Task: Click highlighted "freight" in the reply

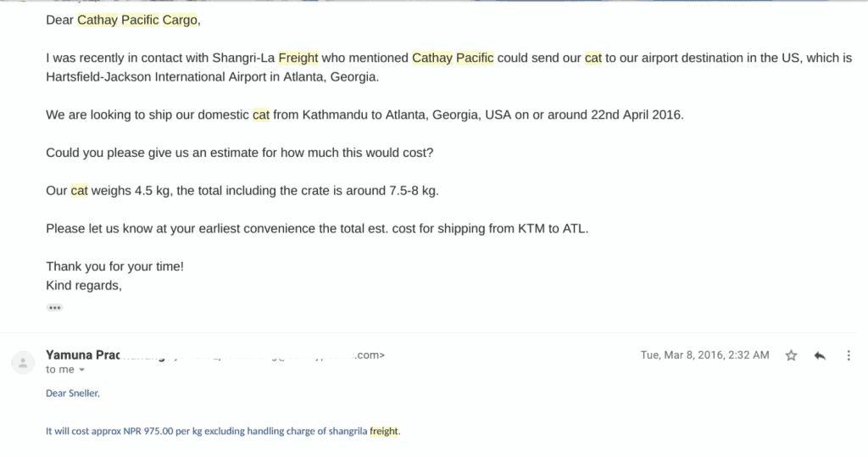Action: click(x=384, y=431)
